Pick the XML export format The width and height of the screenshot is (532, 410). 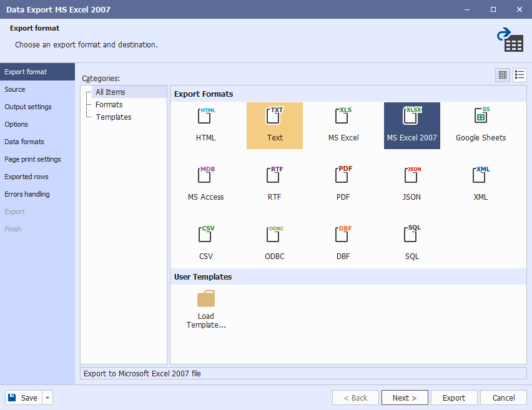pyautogui.click(x=481, y=185)
